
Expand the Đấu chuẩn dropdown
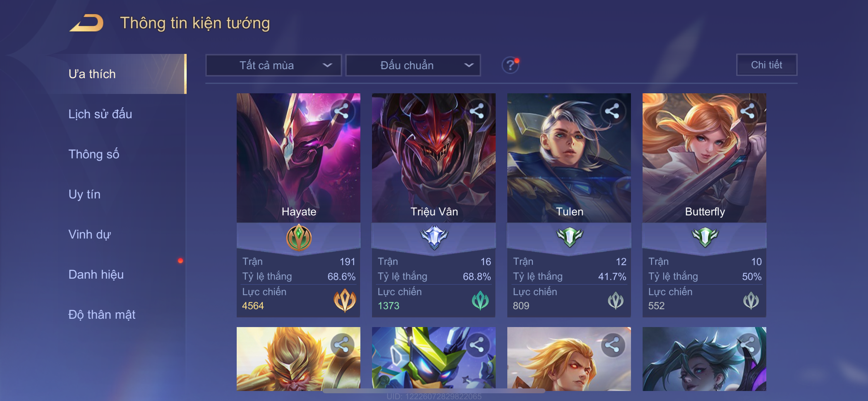(413, 65)
